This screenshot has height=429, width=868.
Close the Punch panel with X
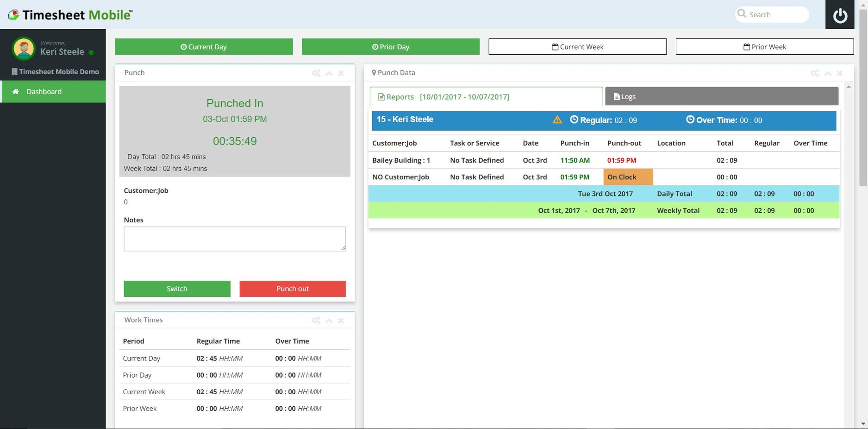(341, 73)
